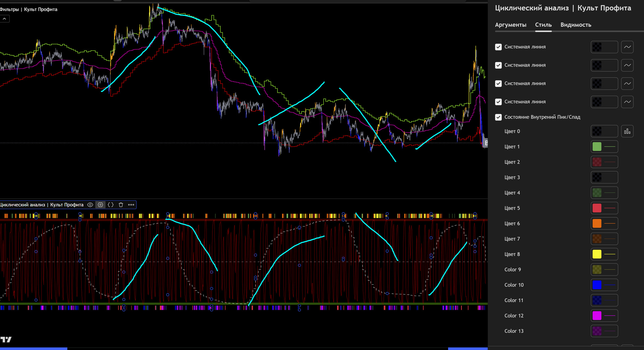This screenshot has width=644, height=350.
Task: Toggle the Состояние Внутрений Пик/Спад checkbox
Action: pos(498,117)
